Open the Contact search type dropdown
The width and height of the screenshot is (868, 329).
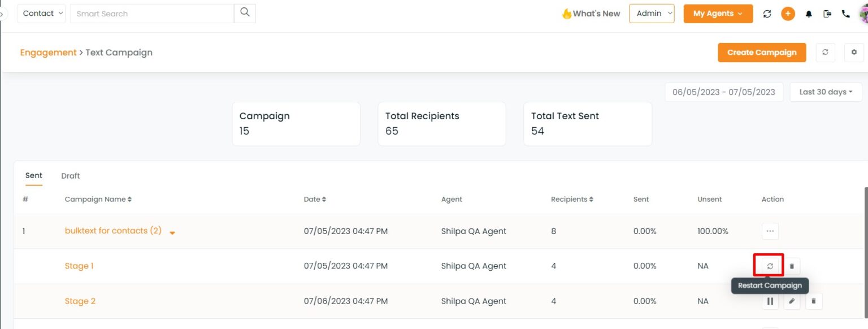pos(41,14)
